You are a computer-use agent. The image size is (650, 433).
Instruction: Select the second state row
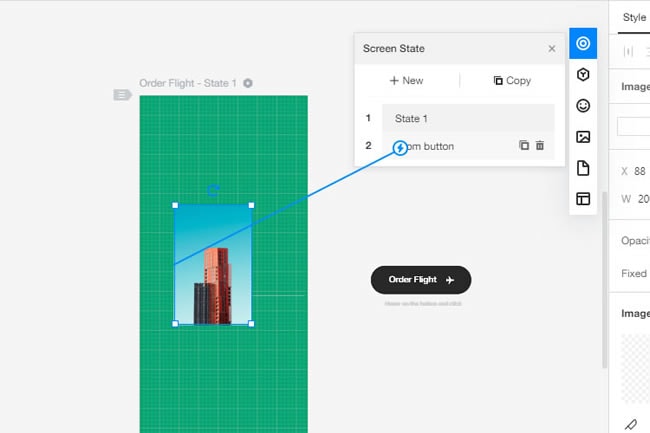(468, 146)
